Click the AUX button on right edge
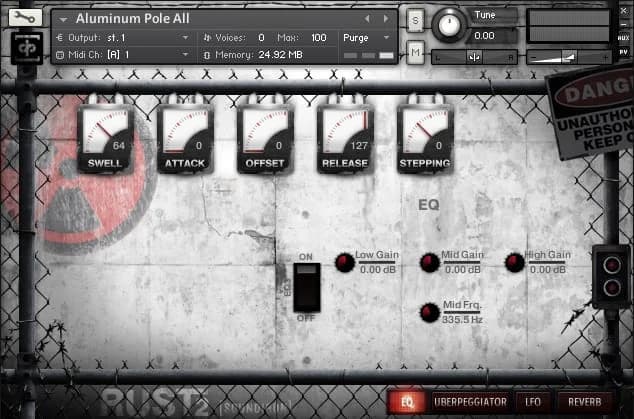634x419 pixels. coord(624,37)
